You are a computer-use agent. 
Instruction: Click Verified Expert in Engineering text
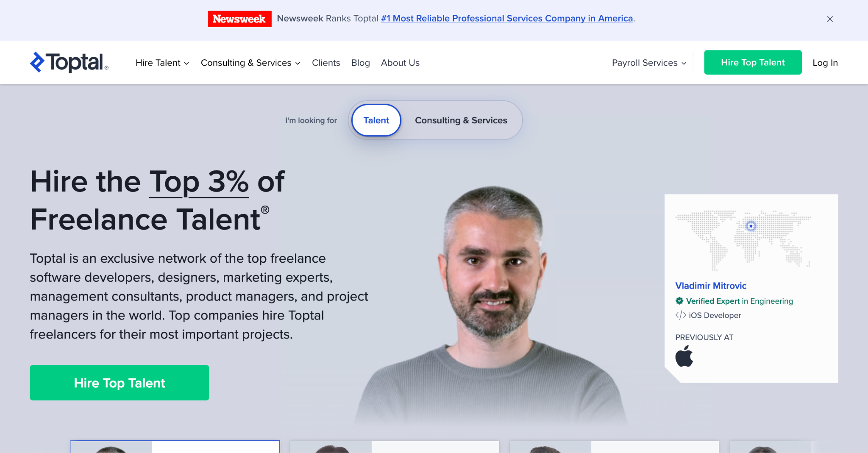pyautogui.click(x=740, y=301)
